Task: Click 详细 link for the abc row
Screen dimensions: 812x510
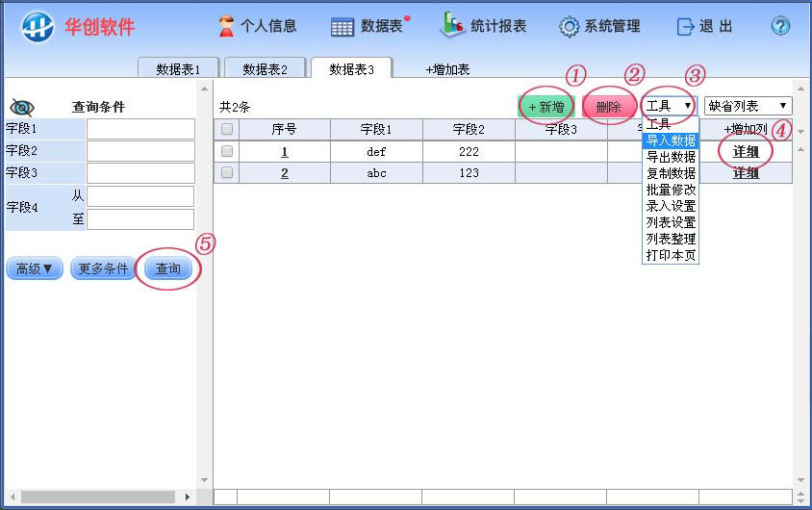Action: [746, 173]
